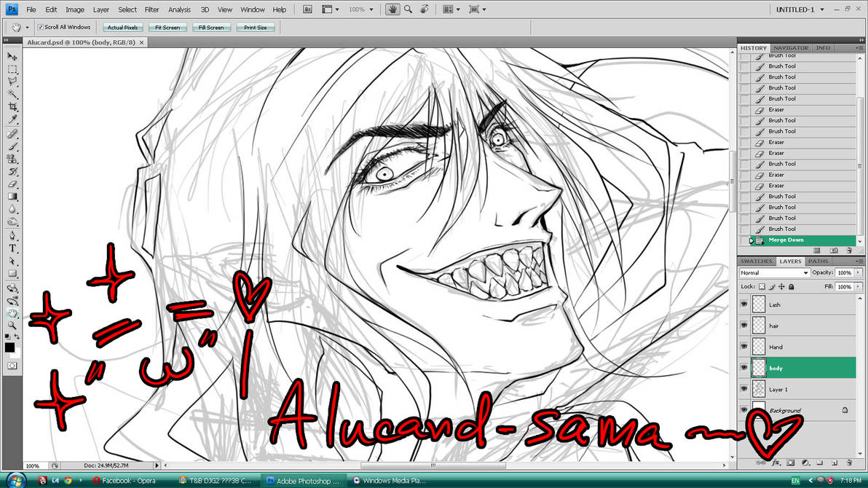The image size is (868, 488).
Task: Select the Eyedropper tool
Action: pos(12,119)
